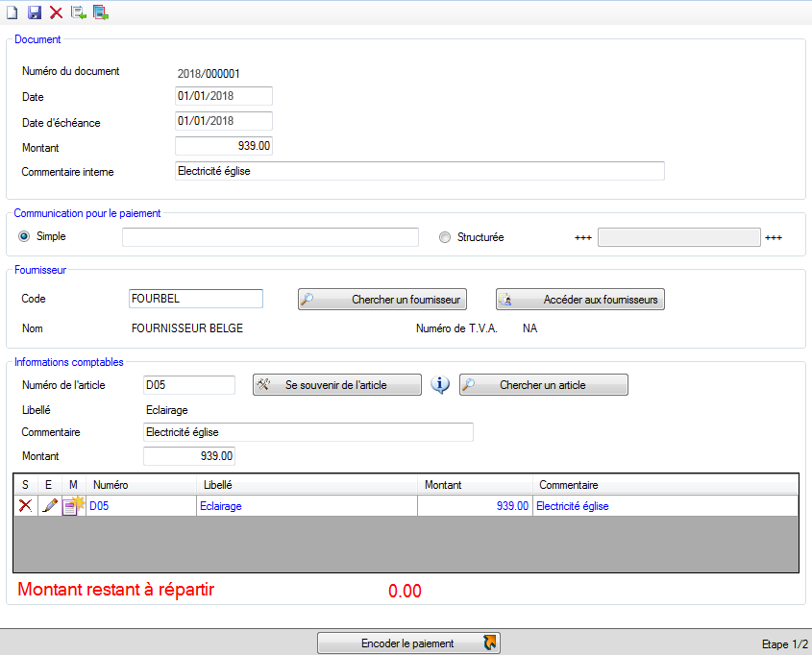The width and height of the screenshot is (812, 655).
Task: Click the document number 2018/000001
Action: 209,73
